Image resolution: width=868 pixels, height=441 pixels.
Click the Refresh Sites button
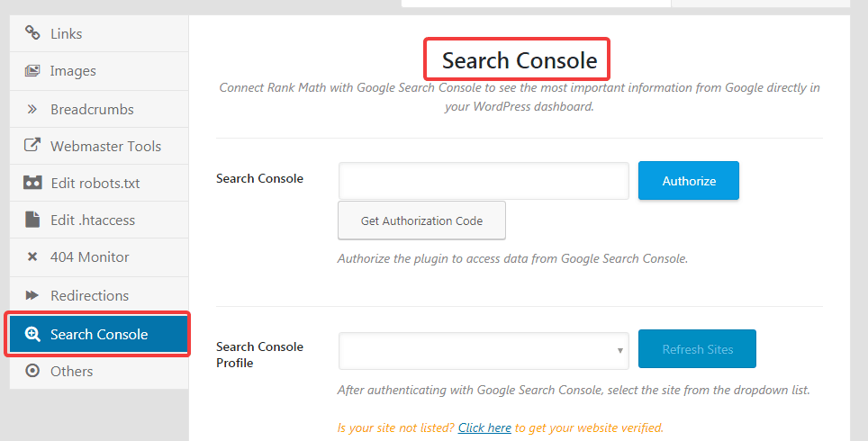[x=697, y=349]
